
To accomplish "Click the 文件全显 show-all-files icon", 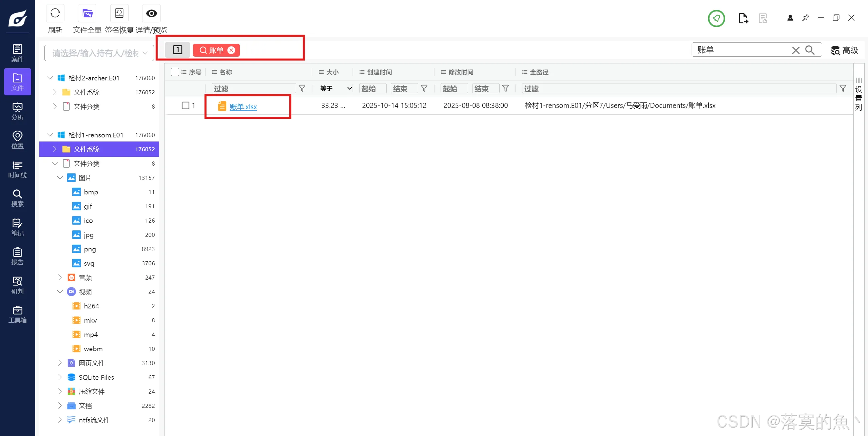I will pos(87,14).
